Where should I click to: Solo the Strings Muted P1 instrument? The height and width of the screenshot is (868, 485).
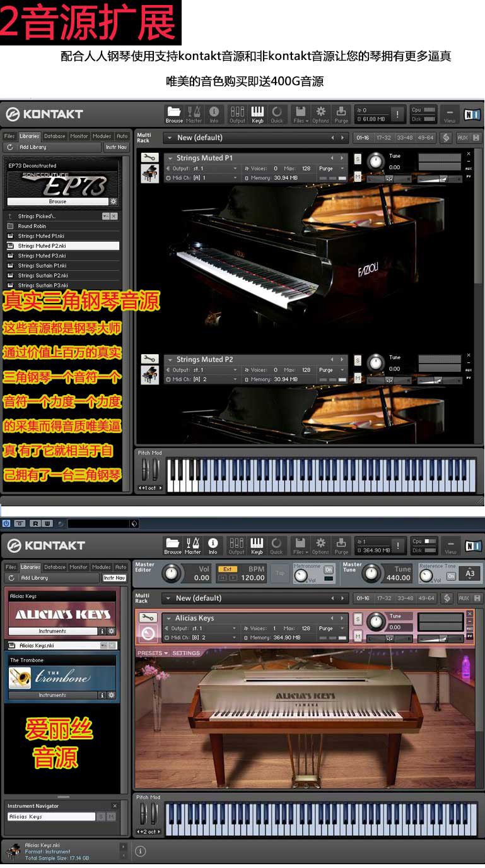(x=358, y=158)
